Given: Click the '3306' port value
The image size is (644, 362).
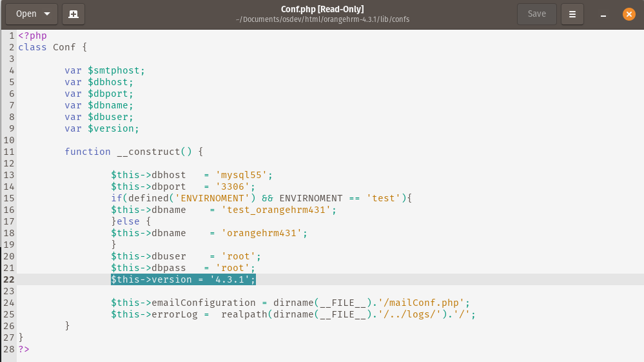Looking at the screenshot, I should click(x=233, y=186).
